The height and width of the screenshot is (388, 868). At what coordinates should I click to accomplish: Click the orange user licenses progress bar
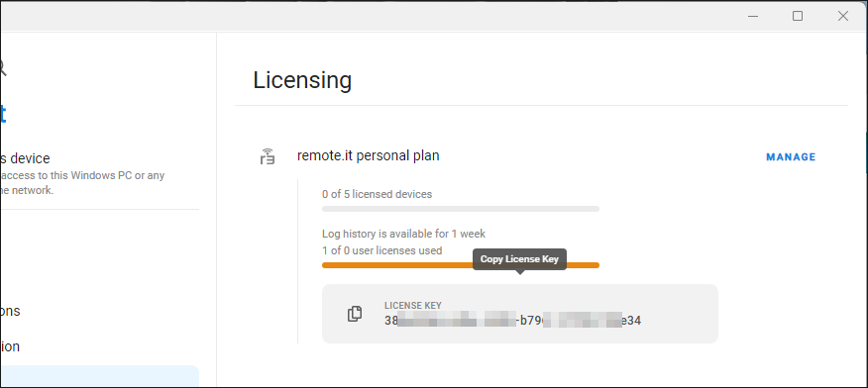[461, 265]
